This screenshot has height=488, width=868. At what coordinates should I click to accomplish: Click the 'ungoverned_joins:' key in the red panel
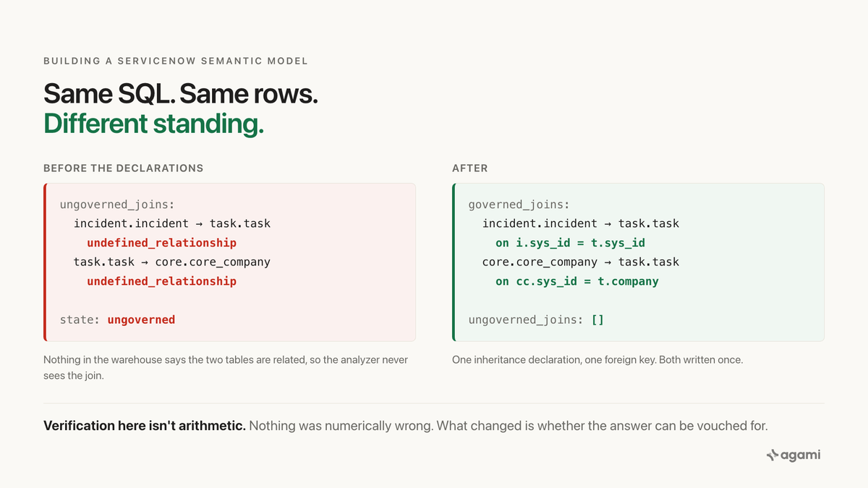point(117,205)
